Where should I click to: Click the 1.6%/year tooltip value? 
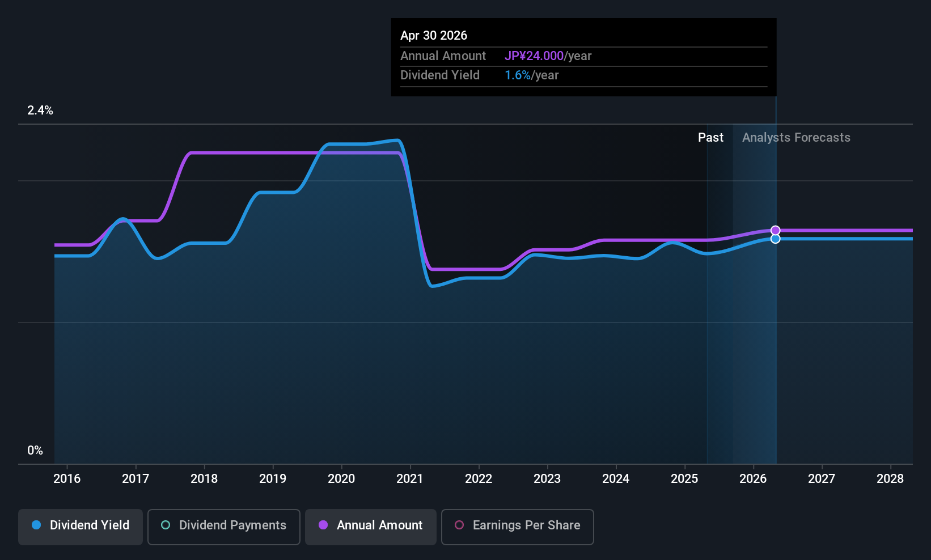(x=531, y=75)
